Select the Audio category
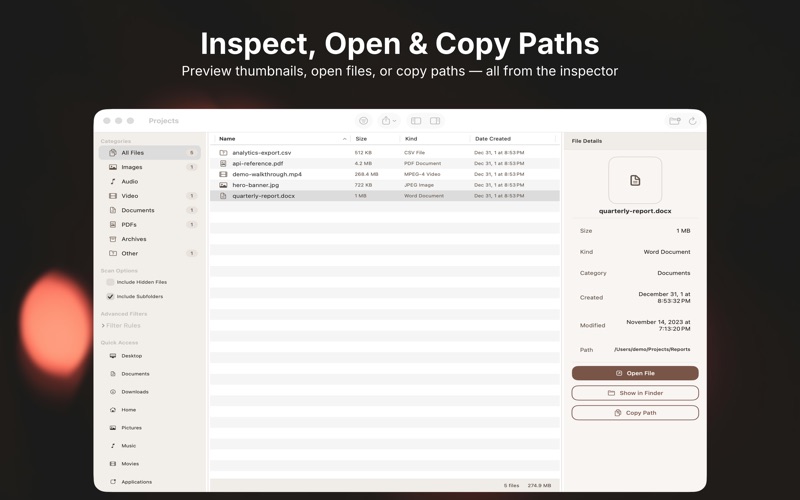Image resolution: width=800 pixels, height=500 pixels. click(149, 181)
